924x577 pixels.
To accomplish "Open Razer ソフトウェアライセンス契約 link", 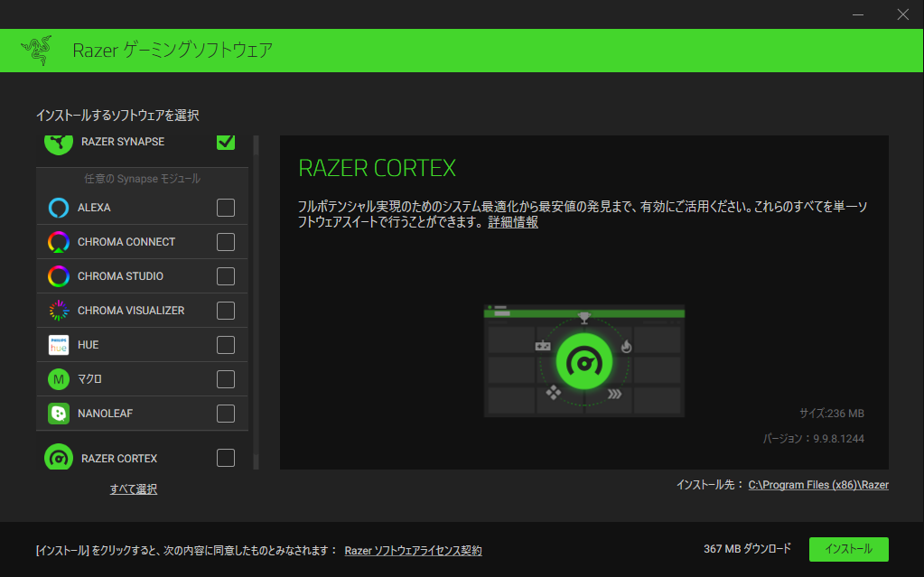I will coord(413,551).
